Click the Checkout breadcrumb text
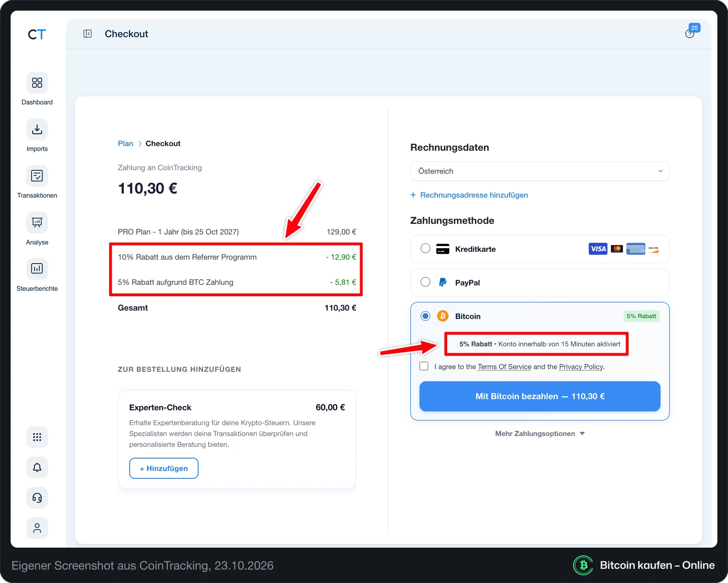The height and width of the screenshot is (583, 728). [x=163, y=143]
